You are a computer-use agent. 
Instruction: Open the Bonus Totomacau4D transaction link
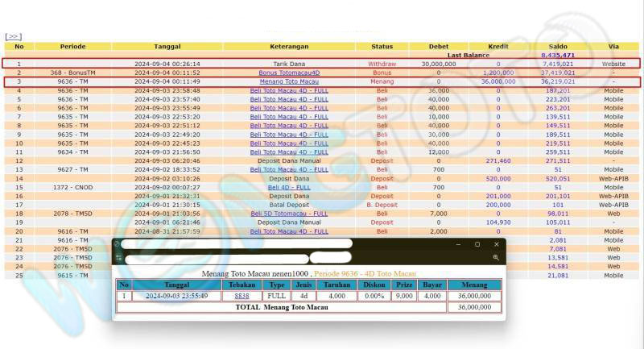(x=289, y=73)
